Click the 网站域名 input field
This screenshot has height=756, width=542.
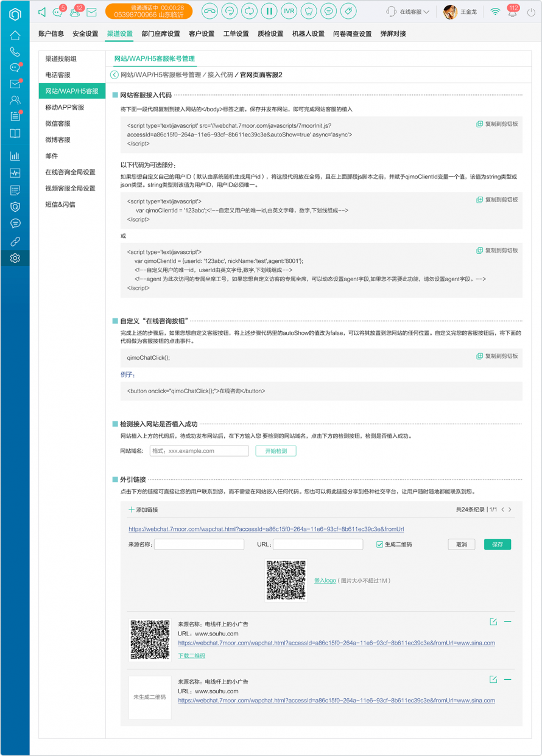click(x=199, y=451)
